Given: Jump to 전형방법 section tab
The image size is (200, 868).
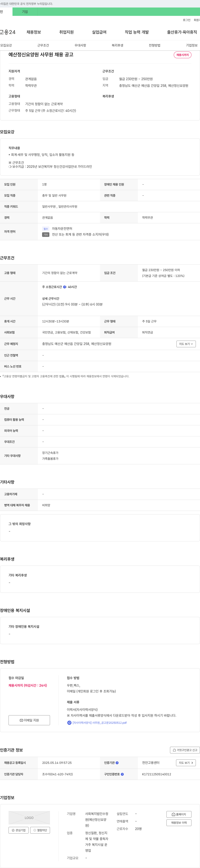Looking at the screenshot, I should [155, 45].
